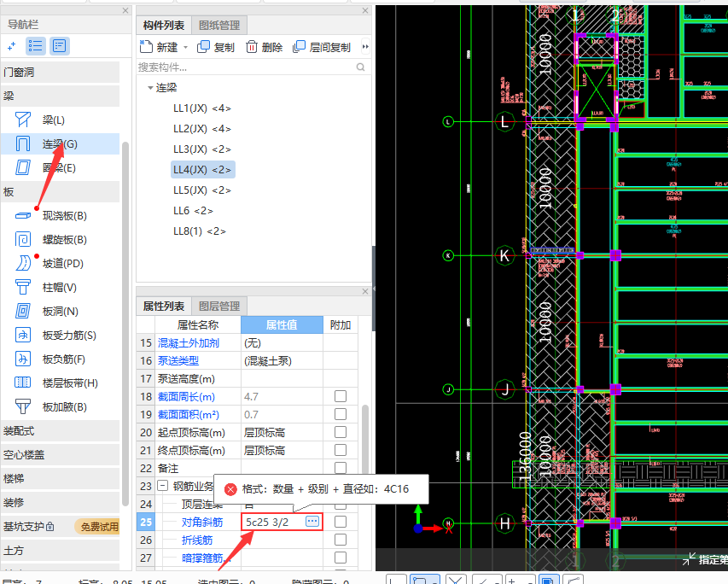Image resolution: width=728 pixels, height=584 pixels.
Task: Select the 坡道(PD) ramp component
Action: pos(61,264)
